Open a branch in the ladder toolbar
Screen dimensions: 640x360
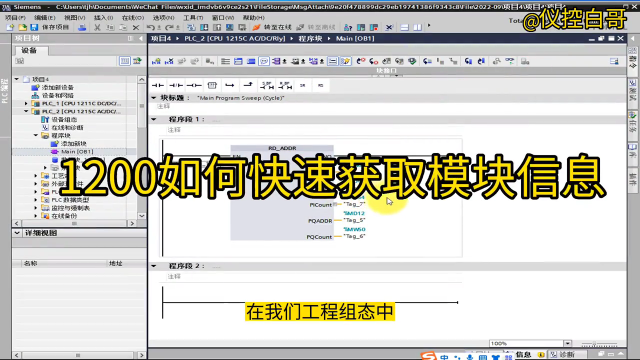pos(230,85)
